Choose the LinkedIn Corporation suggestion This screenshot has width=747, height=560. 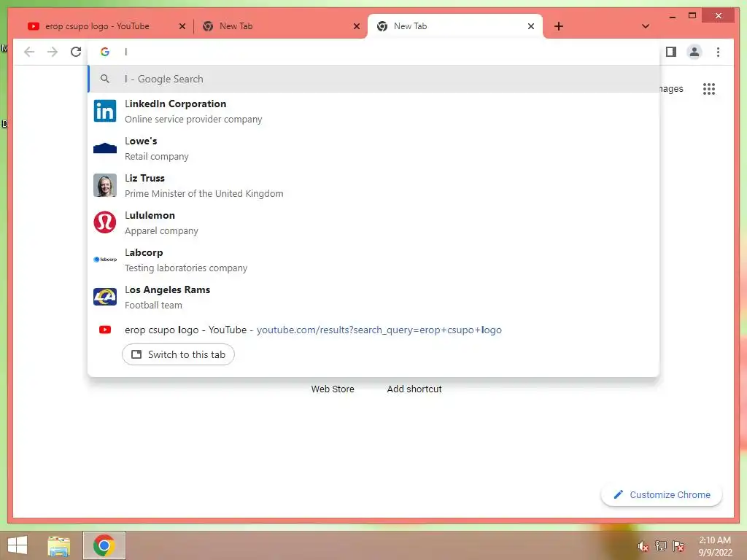[374, 112]
